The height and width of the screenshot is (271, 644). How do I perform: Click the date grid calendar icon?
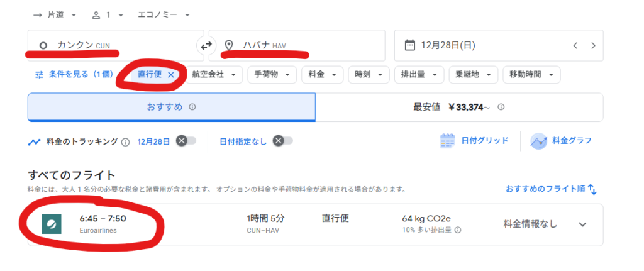pyautogui.click(x=447, y=141)
